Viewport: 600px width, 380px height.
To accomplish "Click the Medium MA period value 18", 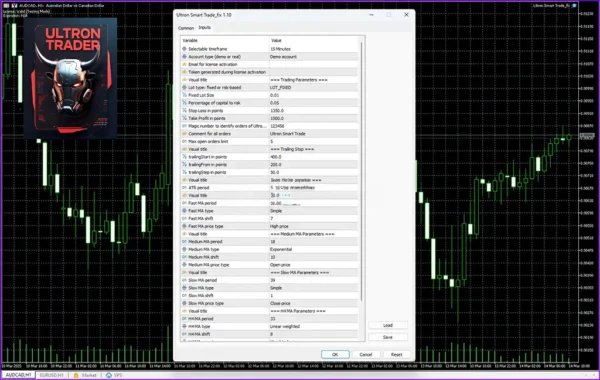I will [x=314, y=241].
